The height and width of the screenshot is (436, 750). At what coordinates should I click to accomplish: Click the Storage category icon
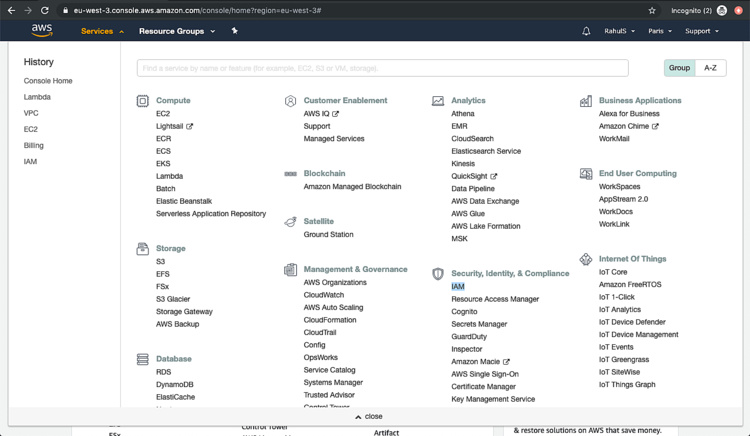point(143,249)
